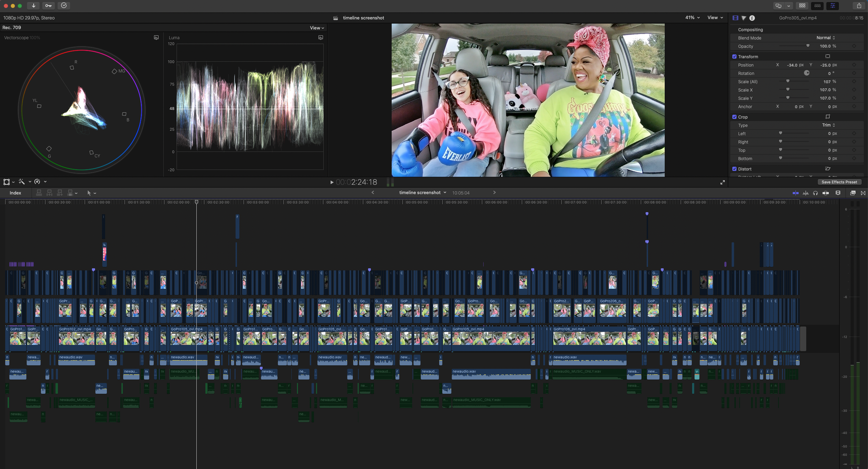Toggle the Distort checkbox
This screenshot has width=868, height=469.
734,169
